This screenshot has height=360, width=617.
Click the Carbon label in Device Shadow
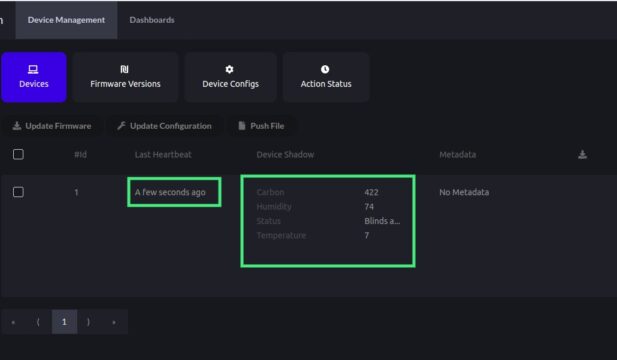click(270, 192)
